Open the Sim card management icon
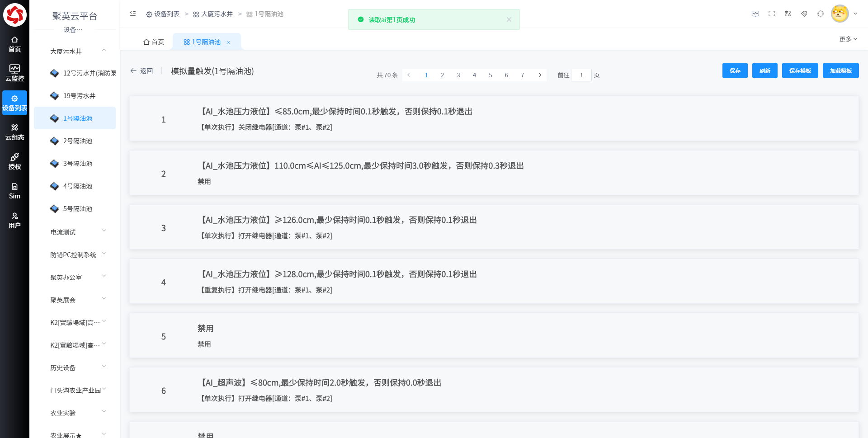 (x=14, y=191)
